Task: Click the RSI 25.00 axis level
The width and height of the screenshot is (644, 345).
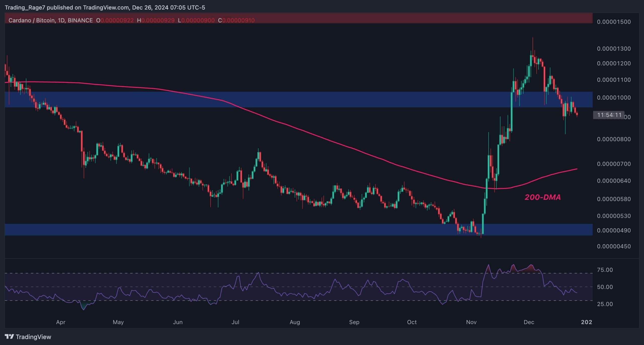Action: coord(605,304)
